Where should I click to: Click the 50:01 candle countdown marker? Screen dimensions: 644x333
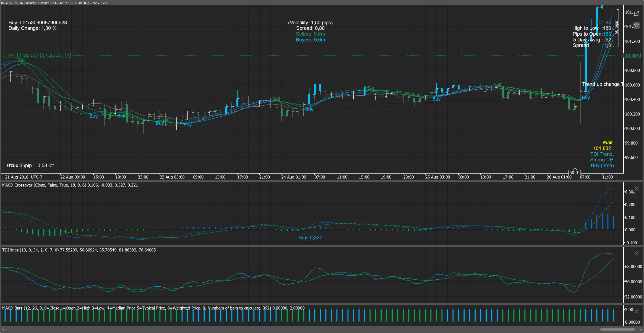[575, 172]
